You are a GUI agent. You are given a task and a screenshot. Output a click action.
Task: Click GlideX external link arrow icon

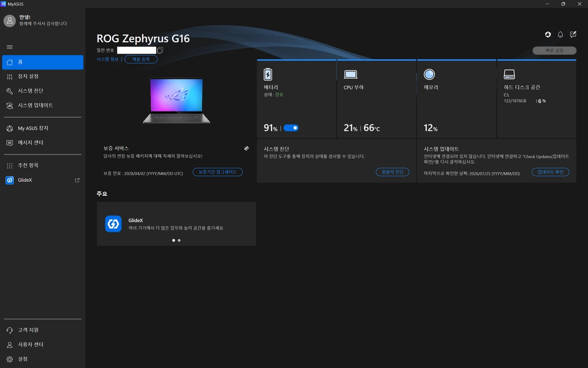pyautogui.click(x=77, y=180)
